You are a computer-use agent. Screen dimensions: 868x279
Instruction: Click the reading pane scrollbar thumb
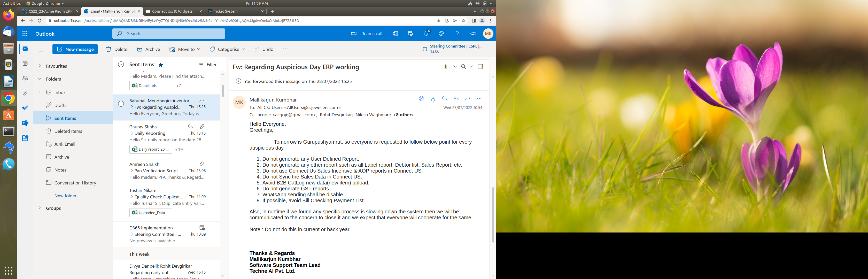click(493, 214)
